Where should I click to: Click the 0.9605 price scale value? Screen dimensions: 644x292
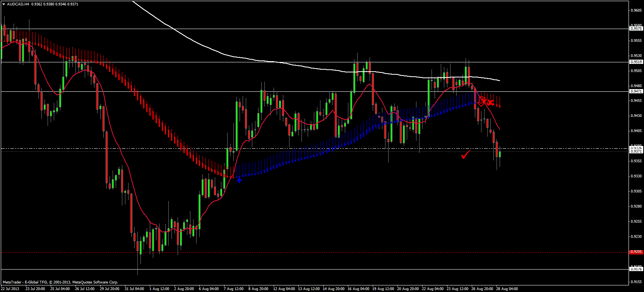pyautogui.click(x=636, y=10)
